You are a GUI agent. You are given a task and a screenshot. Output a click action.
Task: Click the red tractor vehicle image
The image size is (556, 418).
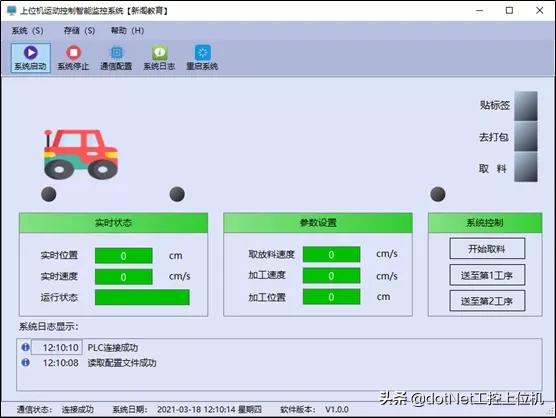point(81,154)
